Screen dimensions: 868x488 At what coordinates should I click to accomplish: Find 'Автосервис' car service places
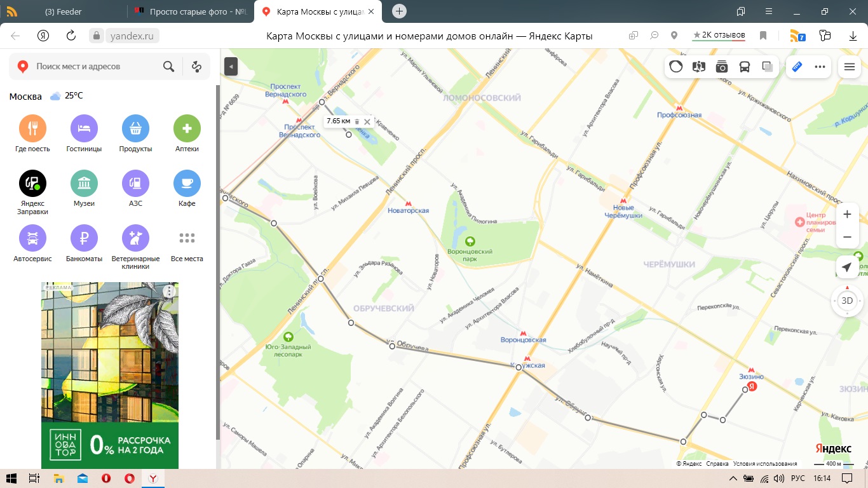[32, 238]
